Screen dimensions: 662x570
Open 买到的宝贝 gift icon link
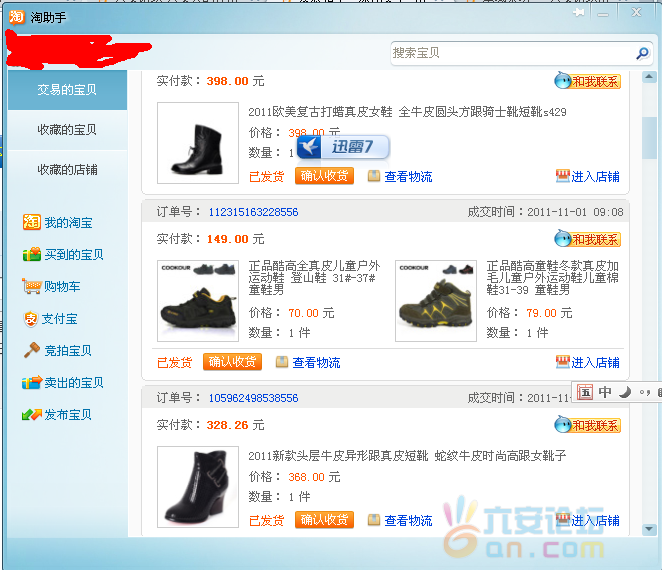point(72,255)
